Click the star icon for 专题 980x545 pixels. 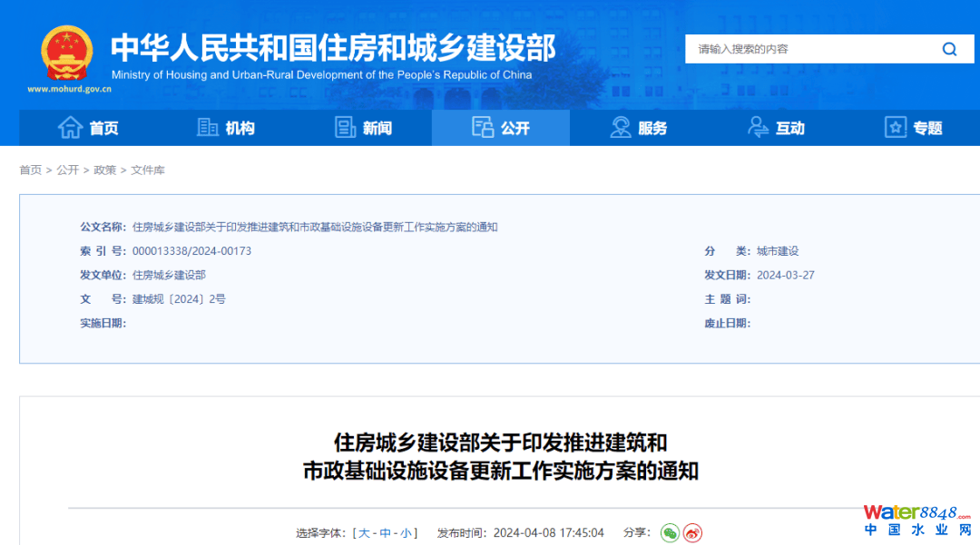tap(896, 128)
